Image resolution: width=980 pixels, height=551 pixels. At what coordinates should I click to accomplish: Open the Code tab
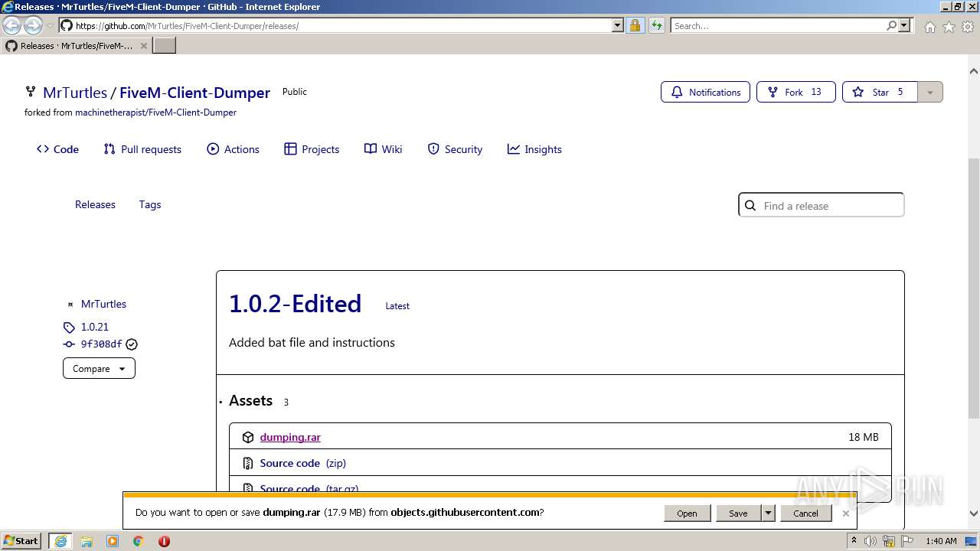coord(57,149)
